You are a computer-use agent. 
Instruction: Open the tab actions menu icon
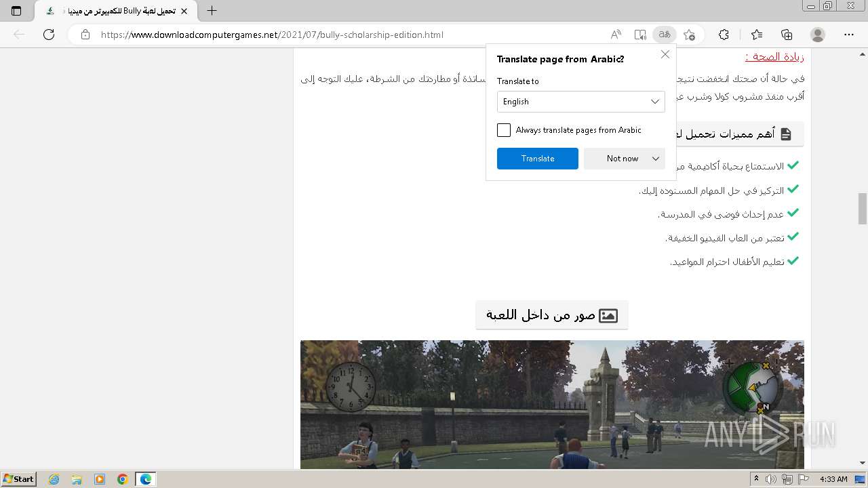point(16,11)
